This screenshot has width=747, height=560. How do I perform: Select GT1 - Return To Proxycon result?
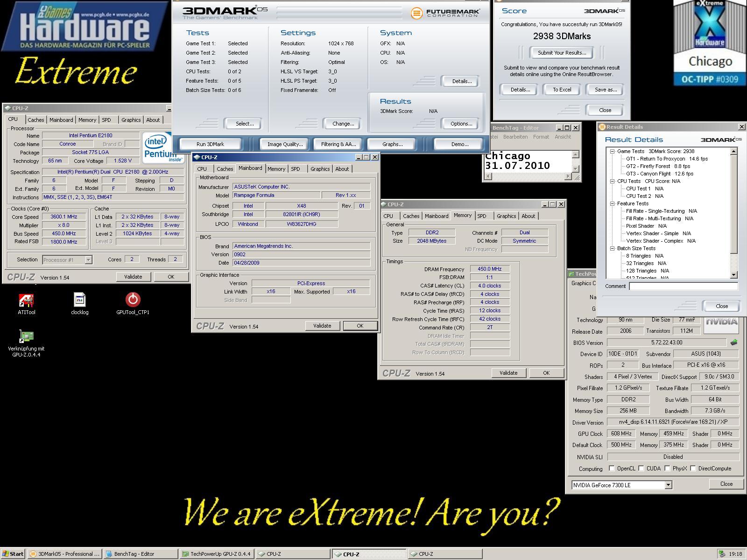click(667, 159)
